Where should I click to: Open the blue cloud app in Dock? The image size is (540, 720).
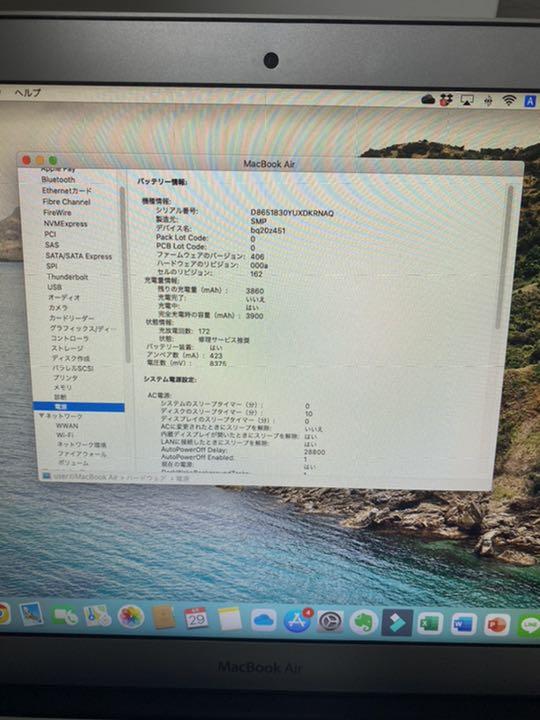tap(264, 620)
